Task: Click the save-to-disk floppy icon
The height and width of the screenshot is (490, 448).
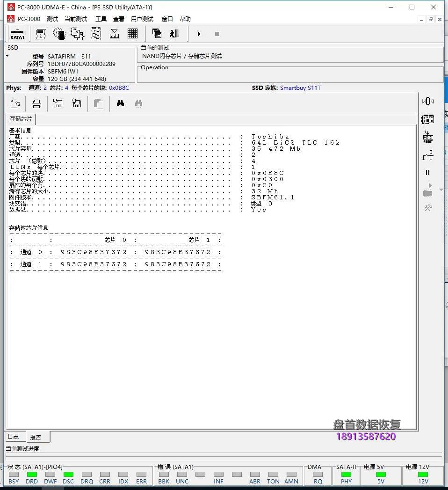Action: [x=77, y=103]
